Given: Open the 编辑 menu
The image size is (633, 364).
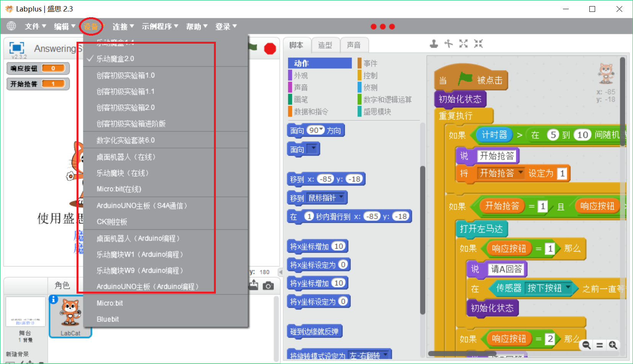Looking at the screenshot, I should click(64, 26).
